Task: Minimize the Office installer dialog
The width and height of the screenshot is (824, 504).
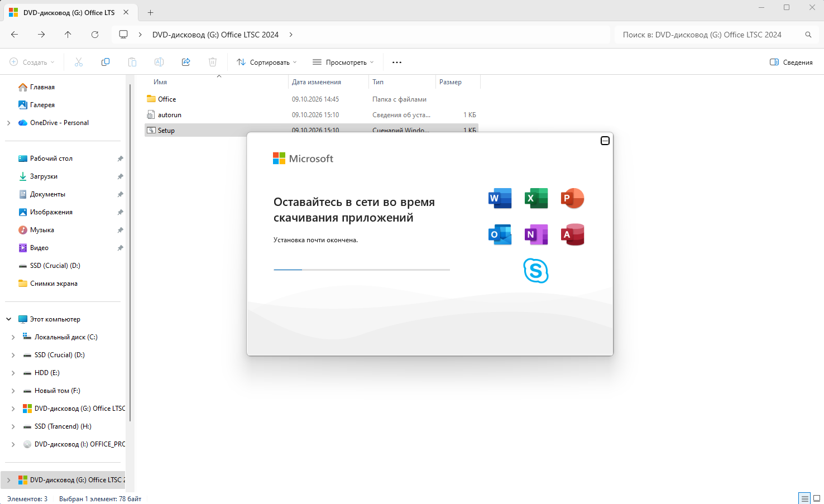Action: click(x=605, y=141)
